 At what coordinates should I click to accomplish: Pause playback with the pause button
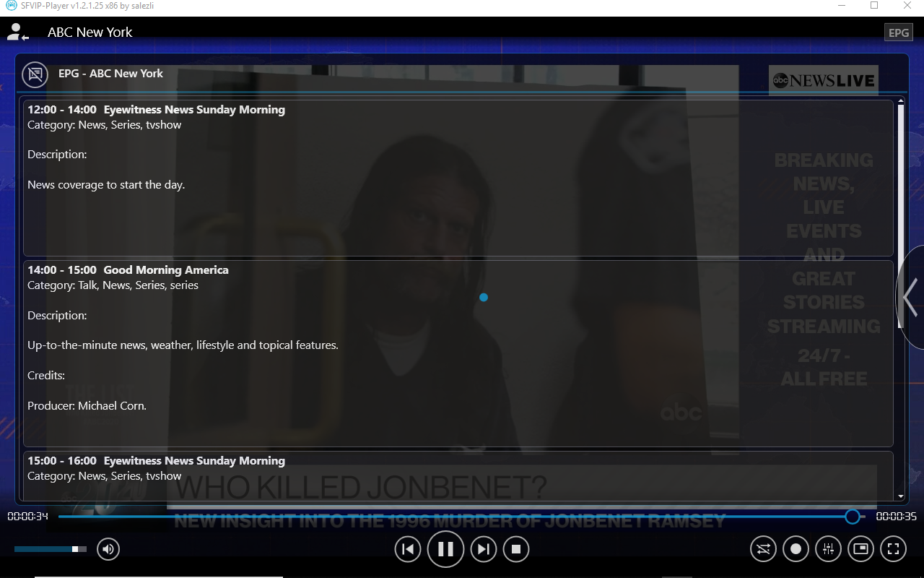tap(445, 549)
